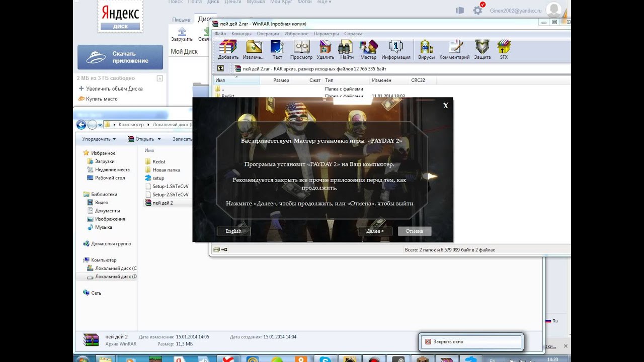
Task: Click the Windows Start button
Action: coord(83,359)
